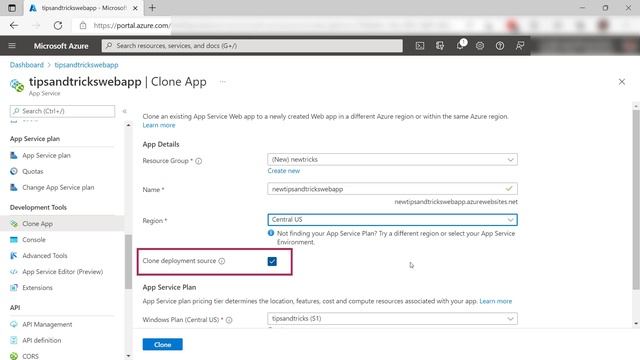This screenshot has width=640, height=360.
Task: Click the tipsandtrickswebapp breadcrumb link
Action: 87,65
